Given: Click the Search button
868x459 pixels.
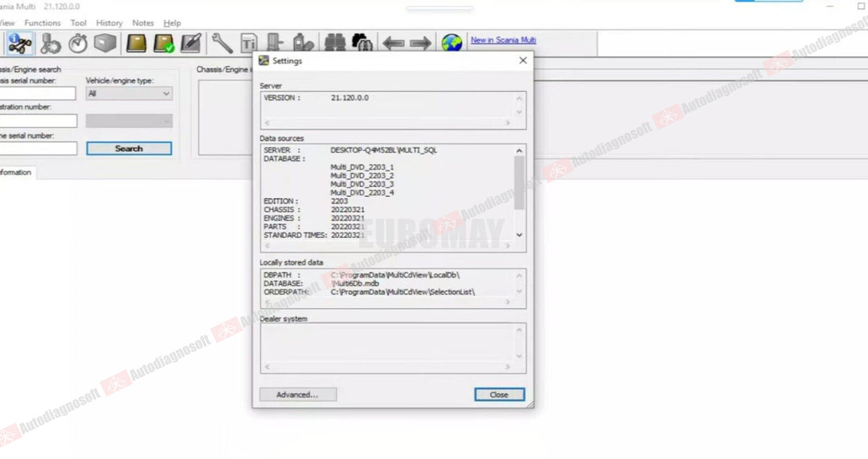Looking at the screenshot, I should (x=129, y=149).
